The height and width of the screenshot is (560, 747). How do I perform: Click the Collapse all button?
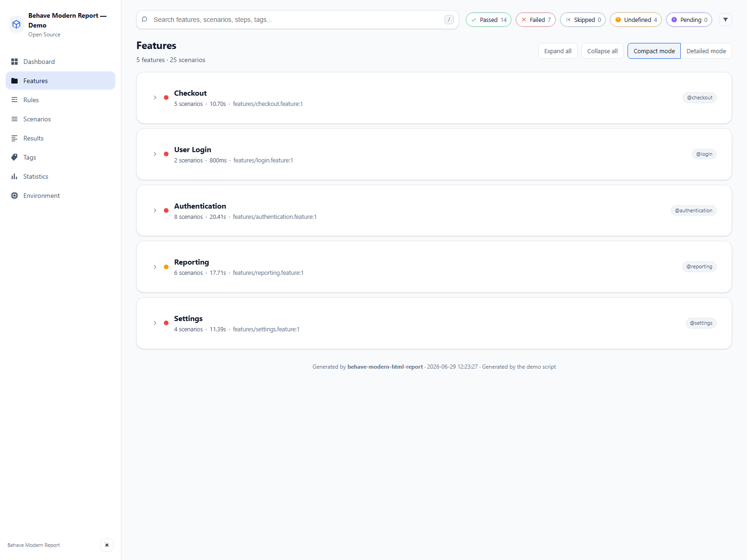(x=602, y=51)
